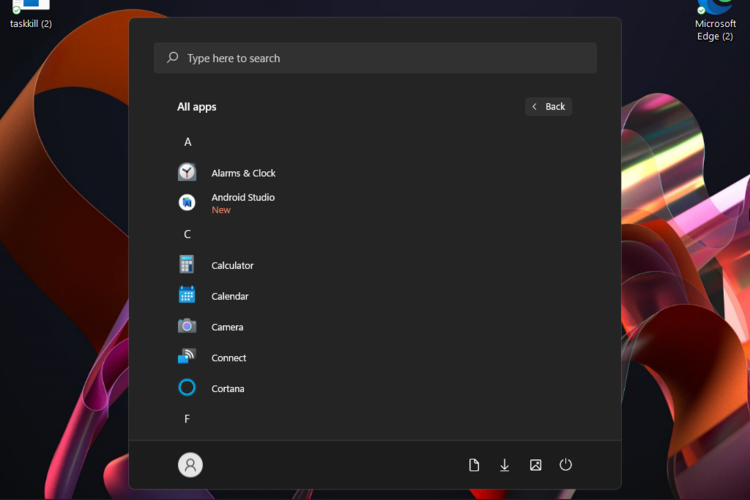Image resolution: width=750 pixels, height=500 pixels.
Task: Click the Android Studio label text
Action: tap(243, 197)
